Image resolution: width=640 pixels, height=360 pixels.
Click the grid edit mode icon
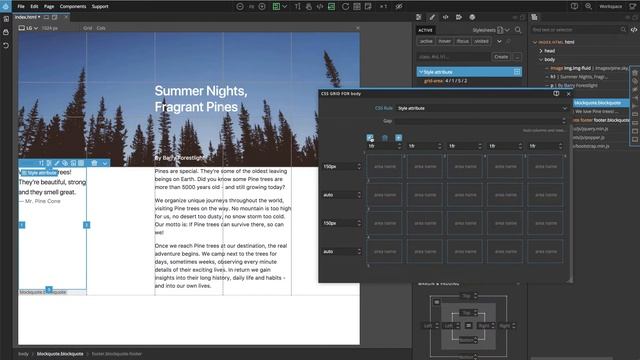[x=370, y=138]
